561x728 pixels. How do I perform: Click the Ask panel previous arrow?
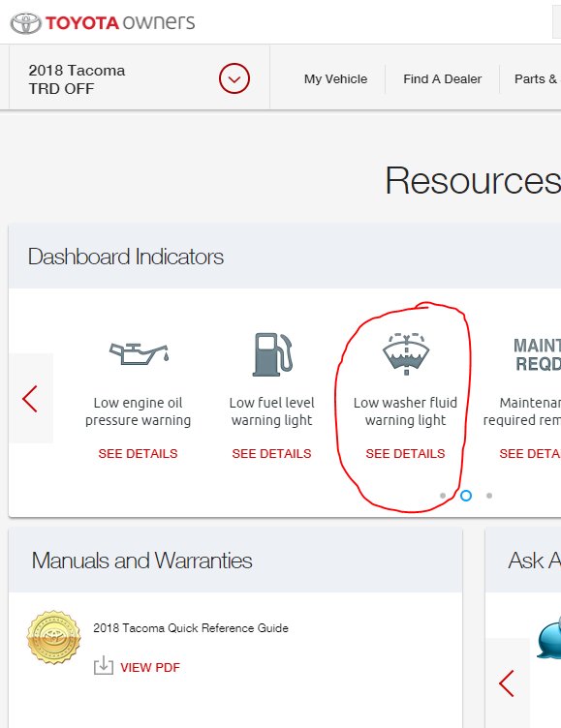[507, 682]
